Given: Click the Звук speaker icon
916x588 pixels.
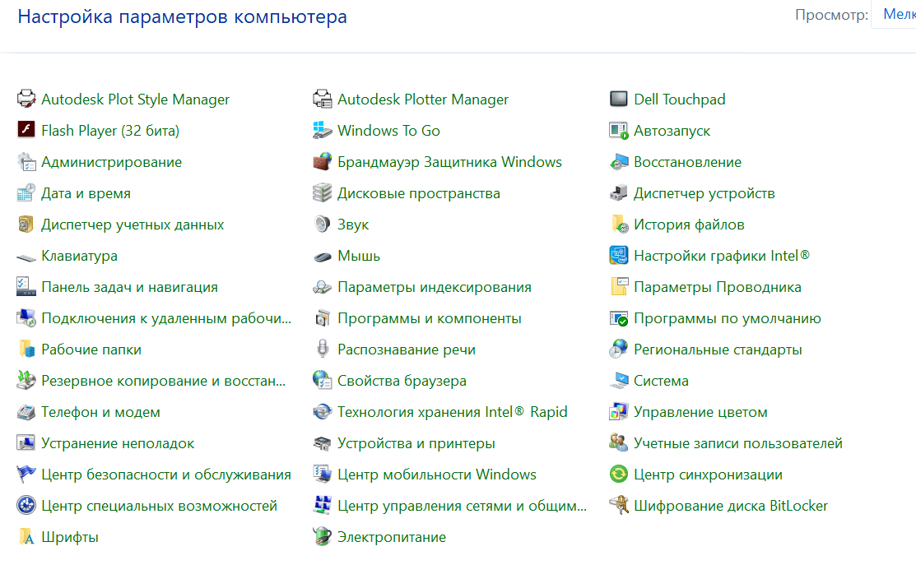Looking at the screenshot, I should coord(323,224).
